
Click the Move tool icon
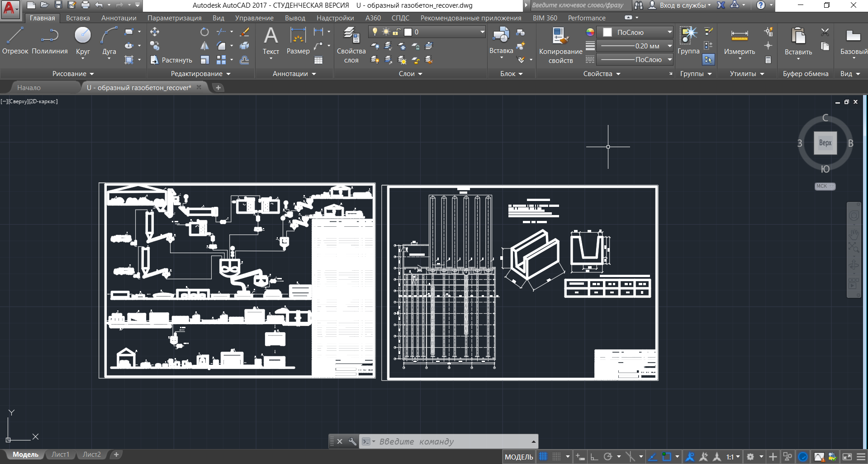pos(155,32)
